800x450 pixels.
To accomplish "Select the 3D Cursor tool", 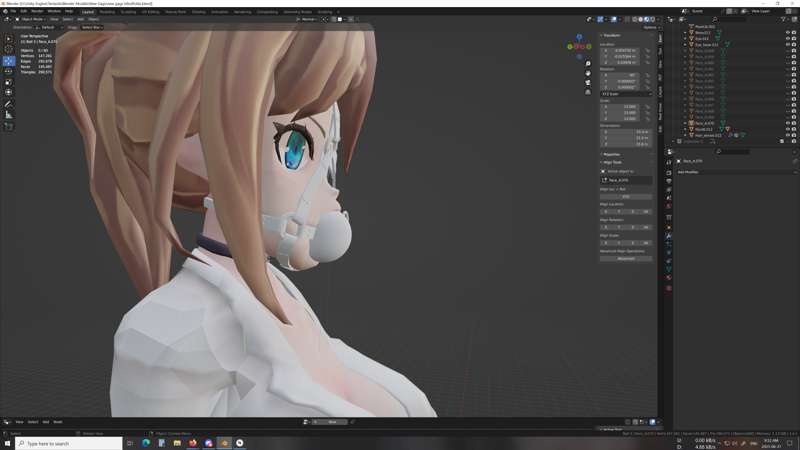I will pos(9,49).
